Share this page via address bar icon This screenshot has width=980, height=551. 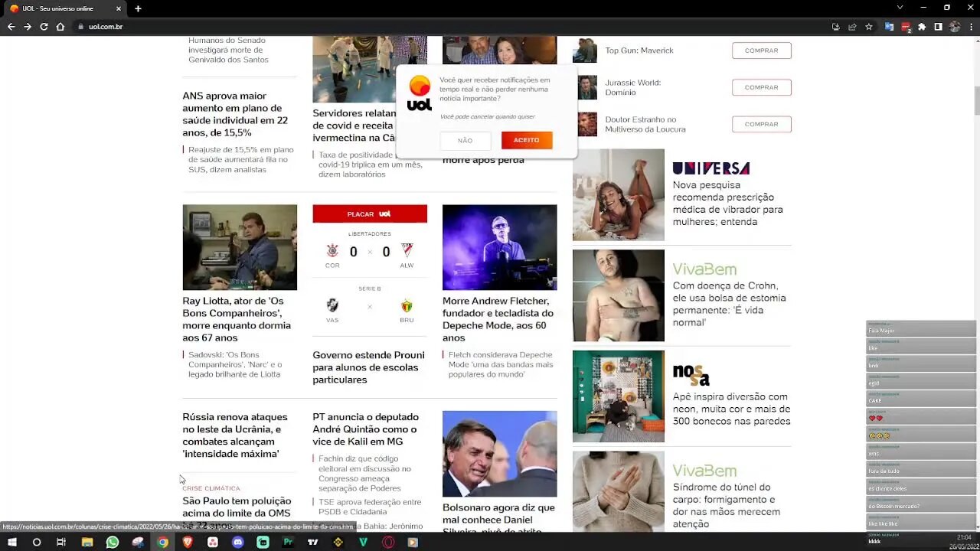coord(852,27)
